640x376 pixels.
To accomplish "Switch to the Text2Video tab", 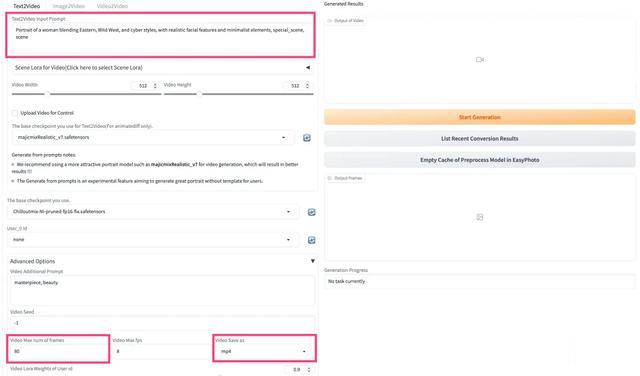I will [27, 6].
